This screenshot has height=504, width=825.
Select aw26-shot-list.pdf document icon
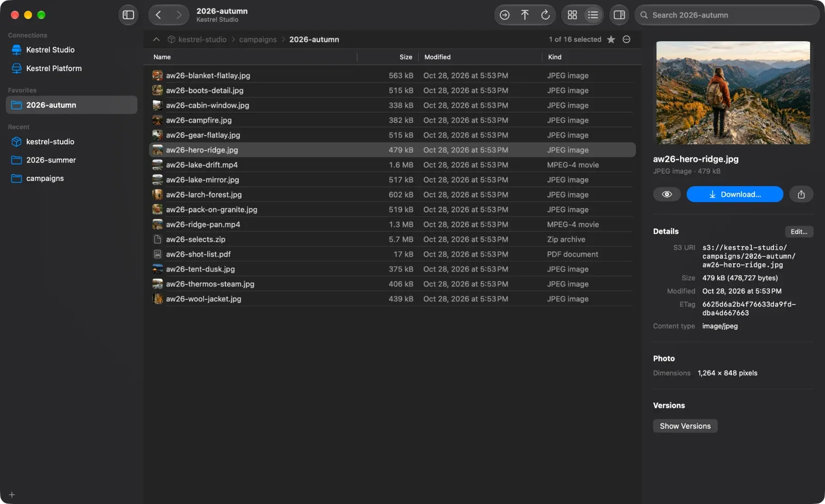tap(157, 255)
